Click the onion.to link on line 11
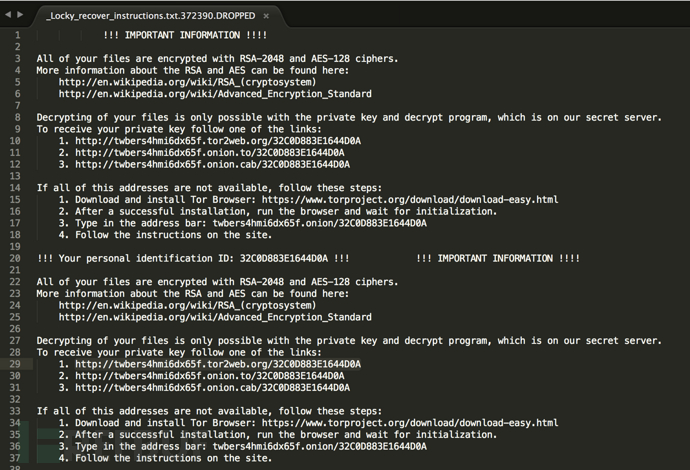This screenshot has height=470, width=690. click(209, 153)
